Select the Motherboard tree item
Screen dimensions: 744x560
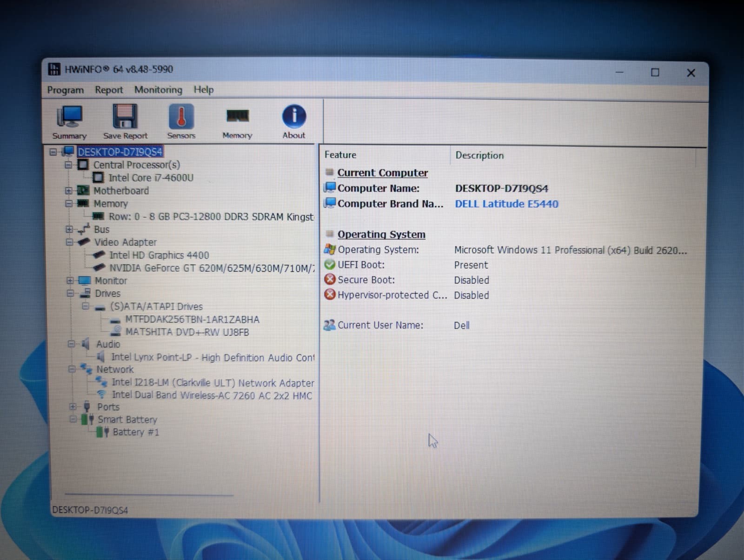click(121, 191)
